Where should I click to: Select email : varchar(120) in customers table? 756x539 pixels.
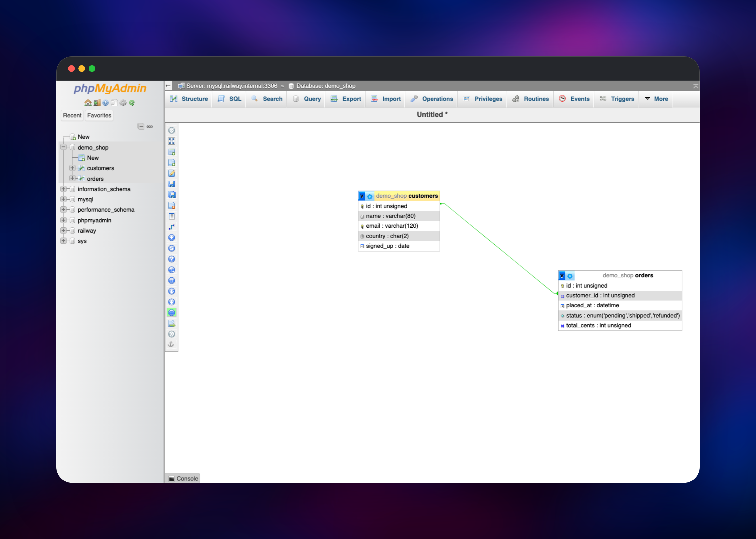(x=399, y=226)
